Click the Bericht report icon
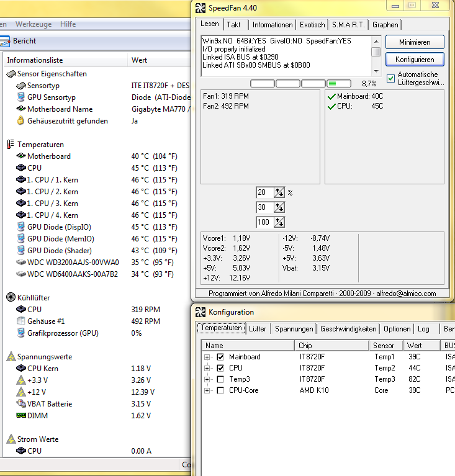The height and width of the screenshot is (476, 455). [x=4, y=42]
